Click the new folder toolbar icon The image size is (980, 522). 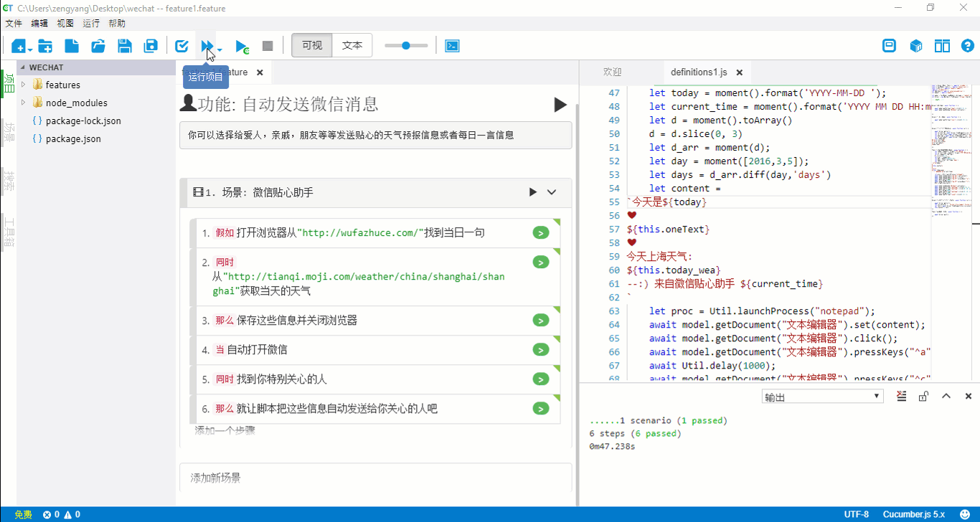[x=45, y=46]
